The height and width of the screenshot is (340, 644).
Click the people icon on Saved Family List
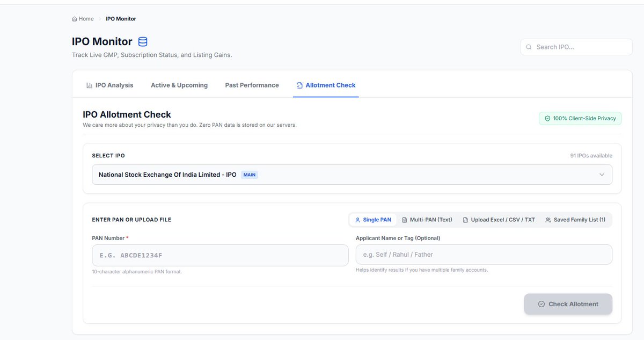pyautogui.click(x=548, y=220)
